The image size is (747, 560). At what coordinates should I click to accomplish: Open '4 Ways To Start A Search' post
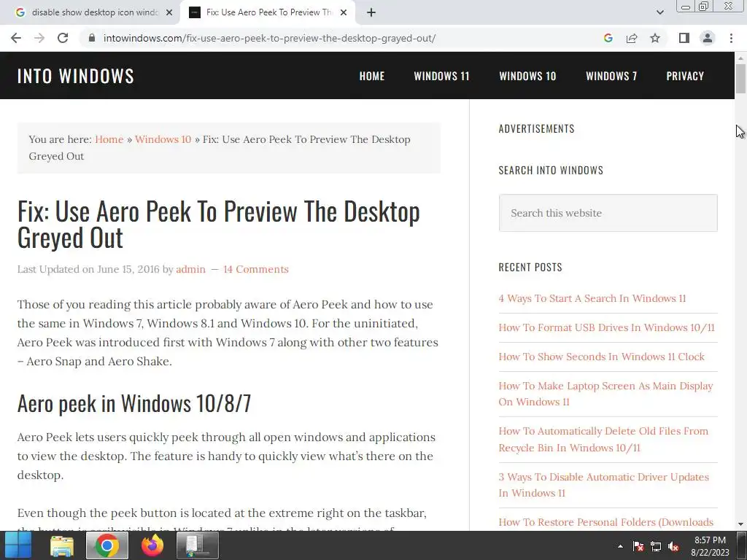tap(592, 298)
